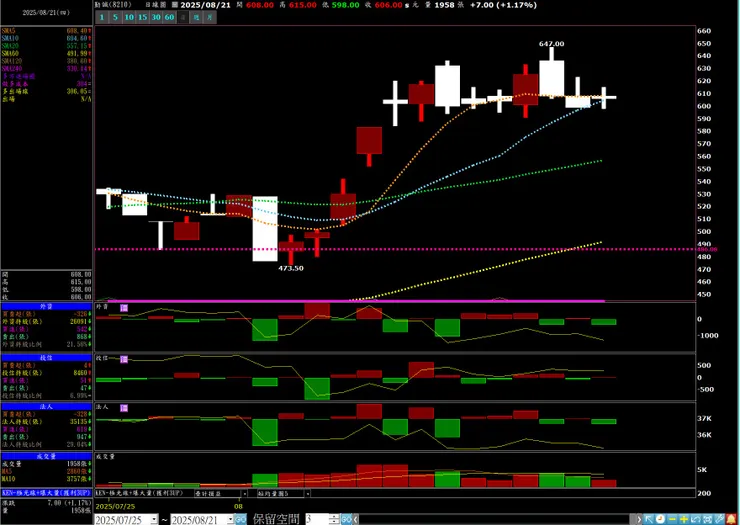Click the fit-to-screen capture icon
This screenshot has height=525, width=740.
(707, 519)
